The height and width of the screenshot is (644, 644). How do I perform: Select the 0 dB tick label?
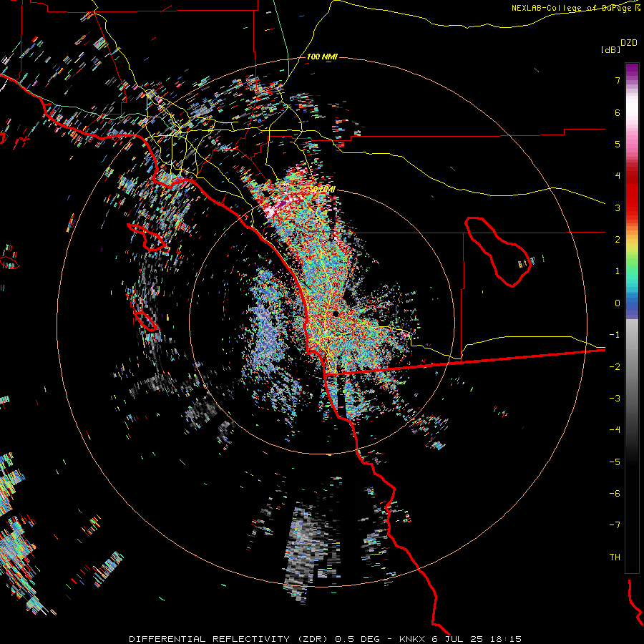coord(618,303)
